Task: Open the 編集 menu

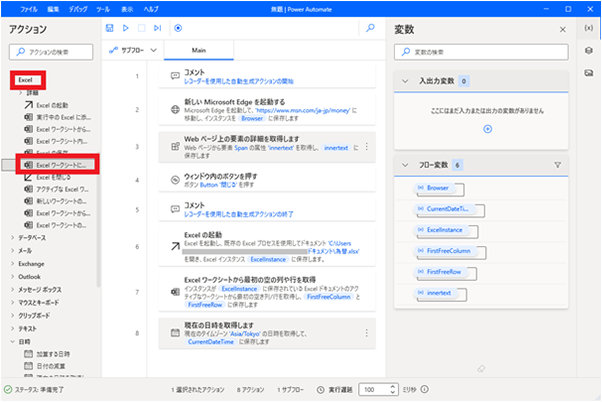Action: coord(53,9)
